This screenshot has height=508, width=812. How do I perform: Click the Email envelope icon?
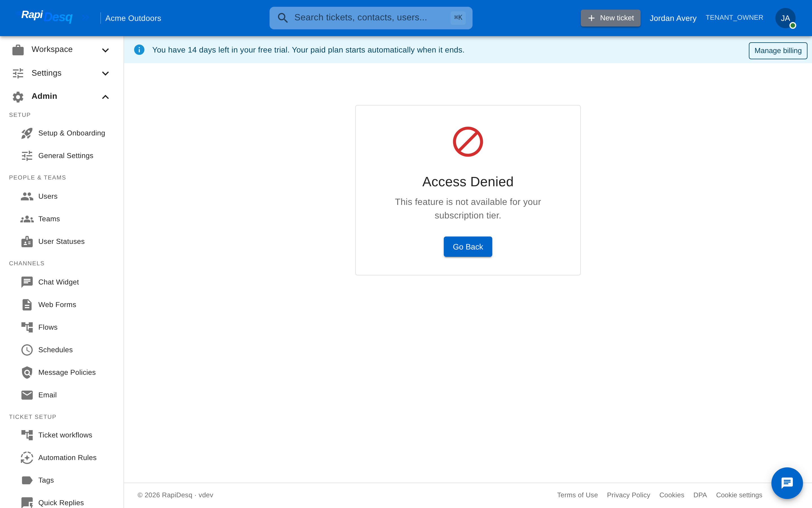pyautogui.click(x=27, y=395)
